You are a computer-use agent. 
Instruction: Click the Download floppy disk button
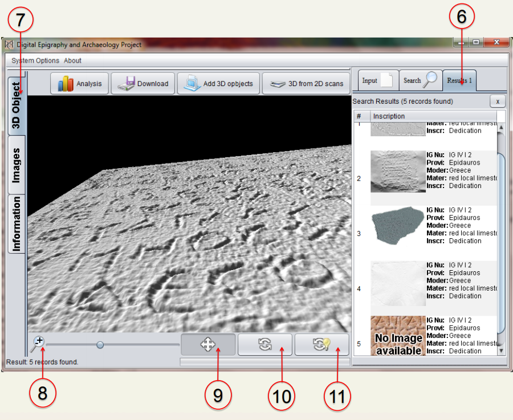143,84
